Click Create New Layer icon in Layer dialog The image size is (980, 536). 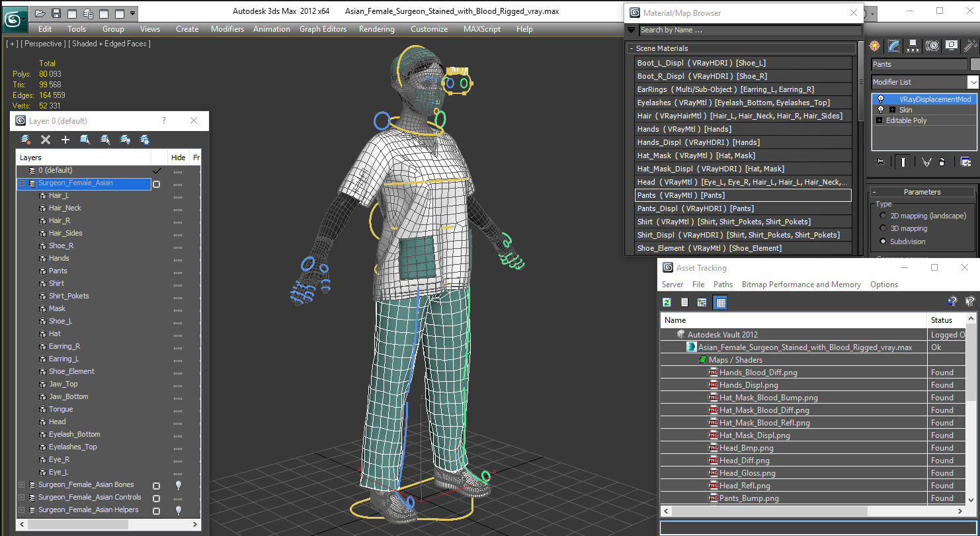coord(26,140)
